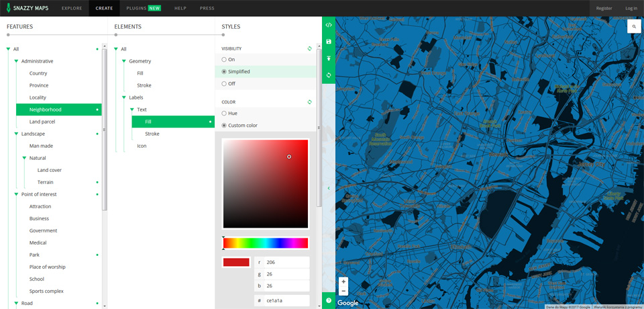This screenshot has width=644, height=309.
Task: Click the upload/import arrow icon
Action: pos(329,58)
